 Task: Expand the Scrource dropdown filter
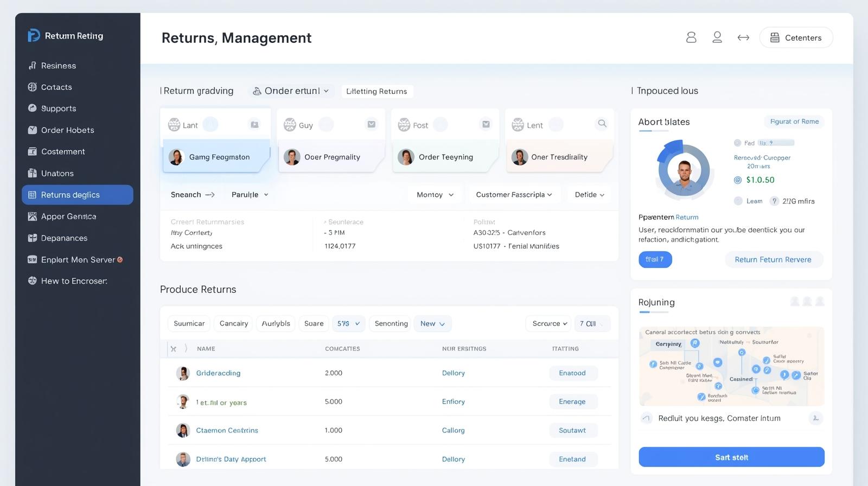(x=549, y=324)
